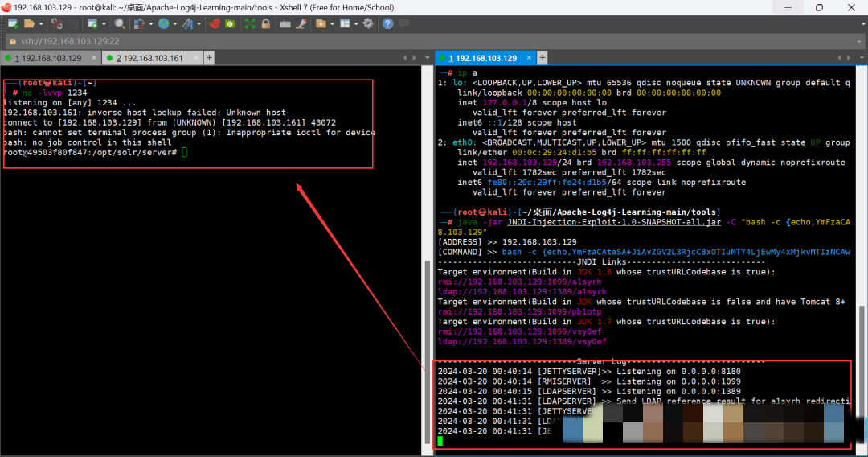Add new tab in left pane

pos(209,58)
